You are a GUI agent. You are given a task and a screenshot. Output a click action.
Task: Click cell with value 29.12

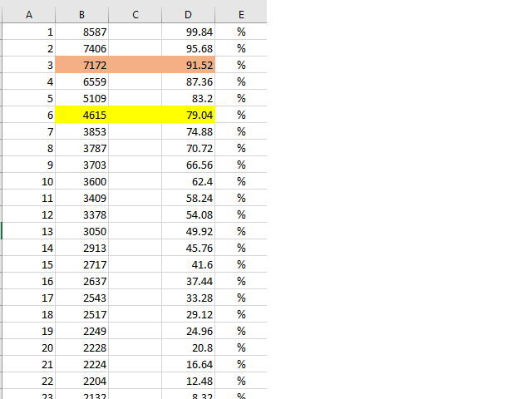tap(189, 314)
